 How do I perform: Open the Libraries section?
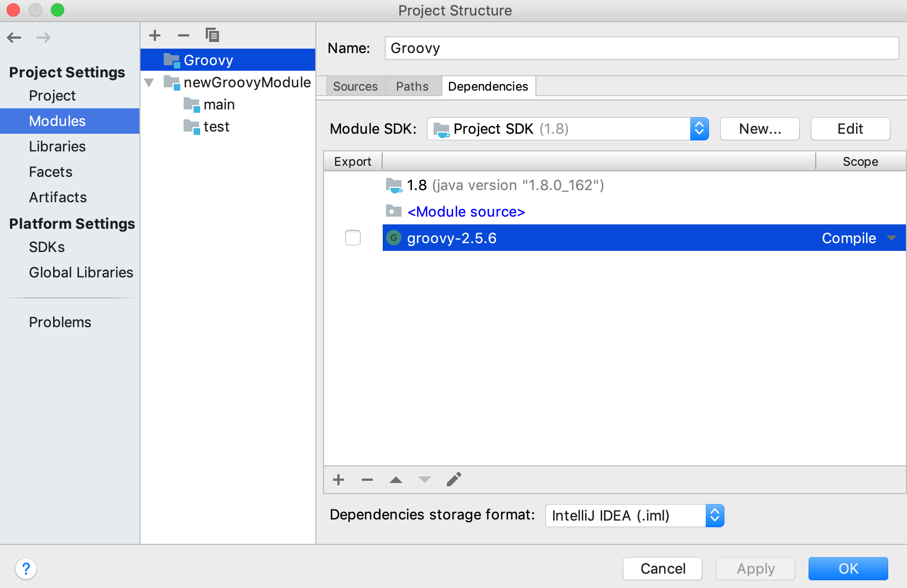pyautogui.click(x=58, y=146)
